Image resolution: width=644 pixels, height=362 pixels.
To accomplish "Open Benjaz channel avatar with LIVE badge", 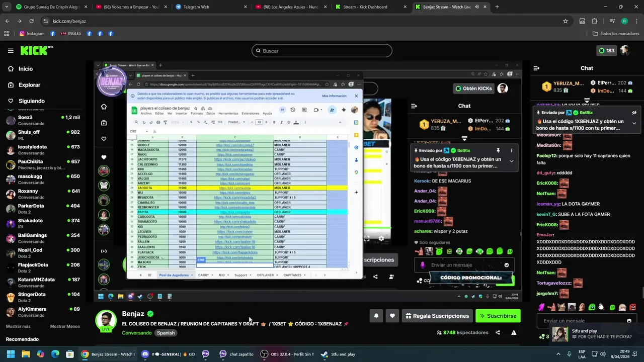I will [x=106, y=321].
